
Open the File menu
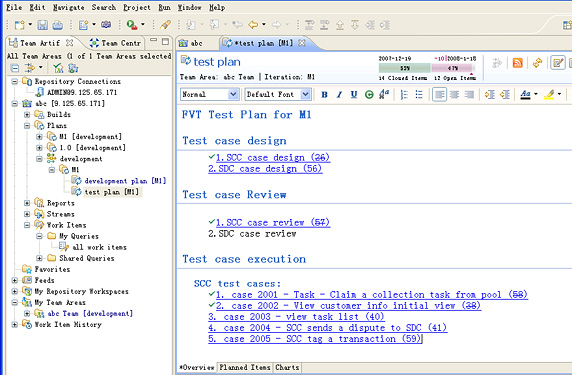coord(14,7)
